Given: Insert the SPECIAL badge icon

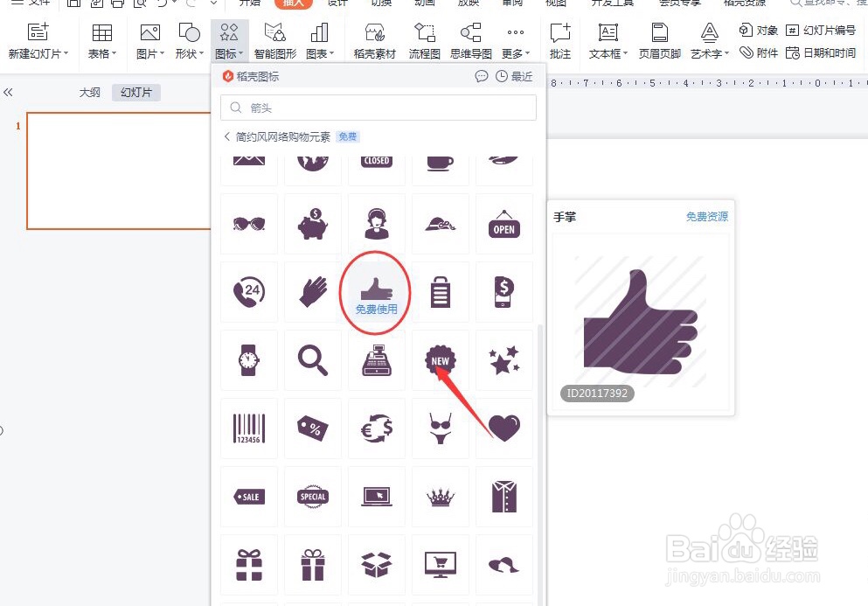Looking at the screenshot, I should [x=313, y=497].
